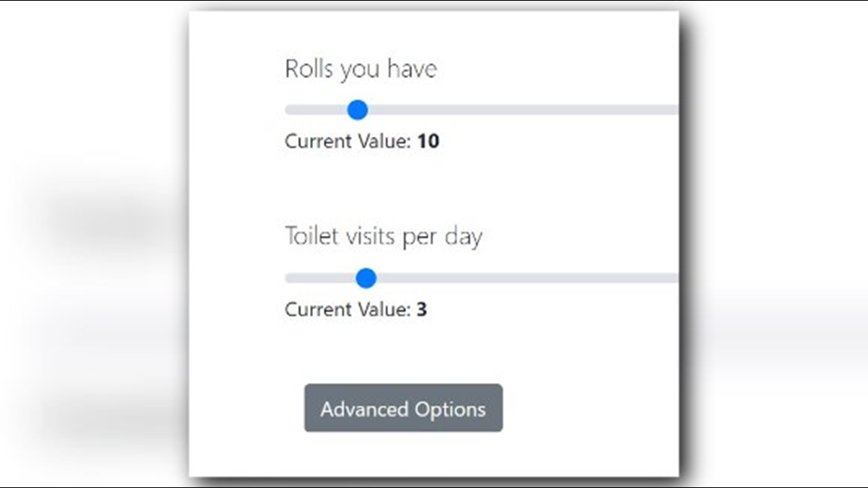Click Toilet visits track right of the handle

[528, 279]
